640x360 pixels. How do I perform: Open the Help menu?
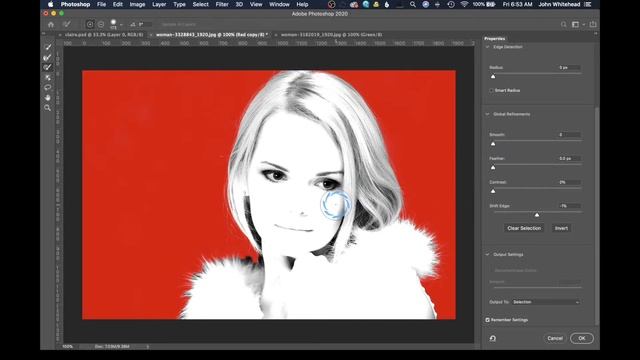coord(302,4)
